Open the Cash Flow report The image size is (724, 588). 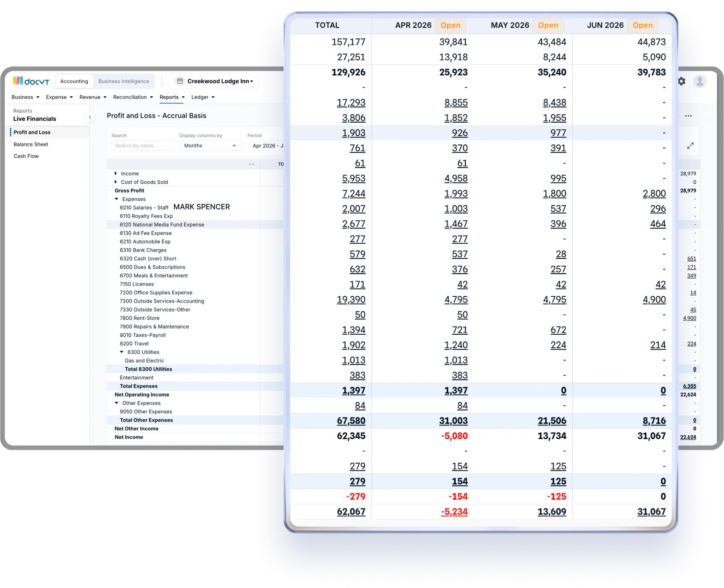[26, 156]
